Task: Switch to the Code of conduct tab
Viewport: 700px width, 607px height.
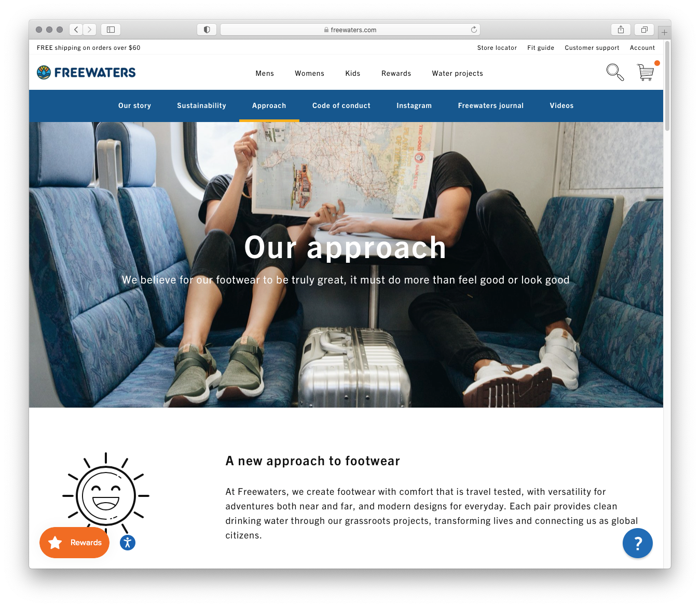Action: 341,105
